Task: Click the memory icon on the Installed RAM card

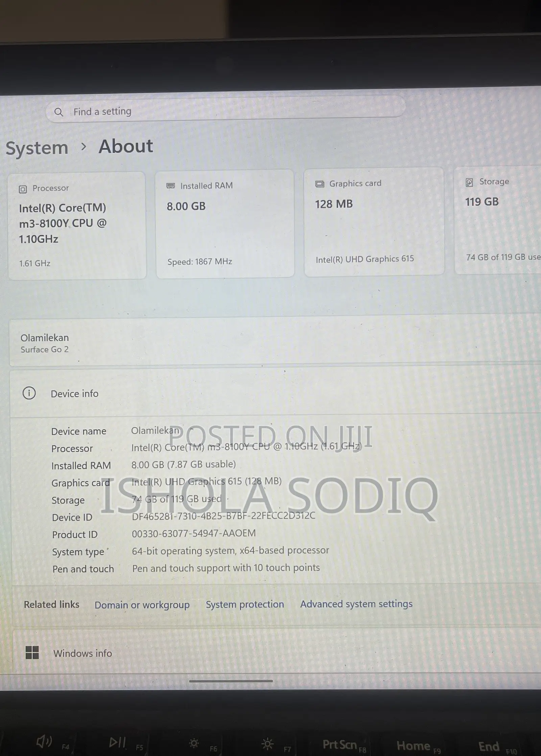Action: point(171,186)
